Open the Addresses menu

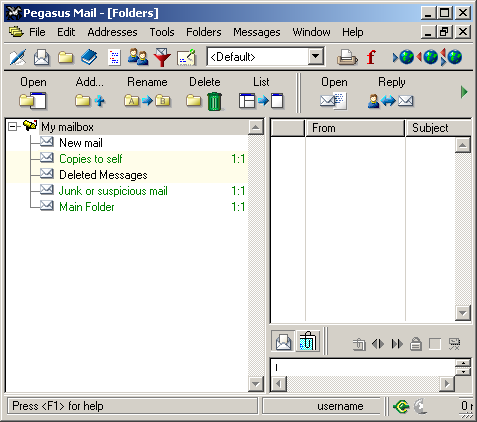click(112, 32)
